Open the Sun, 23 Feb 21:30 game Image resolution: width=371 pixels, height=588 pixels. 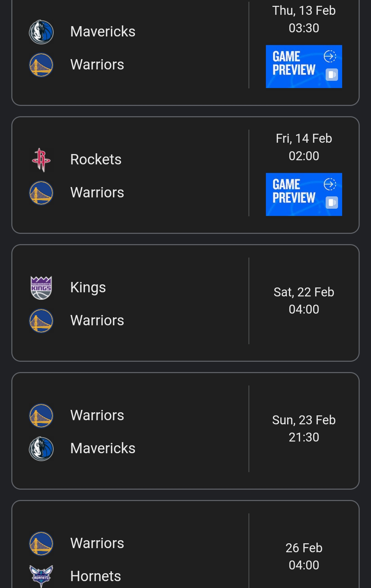pyautogui.click(x=185, y=431)
